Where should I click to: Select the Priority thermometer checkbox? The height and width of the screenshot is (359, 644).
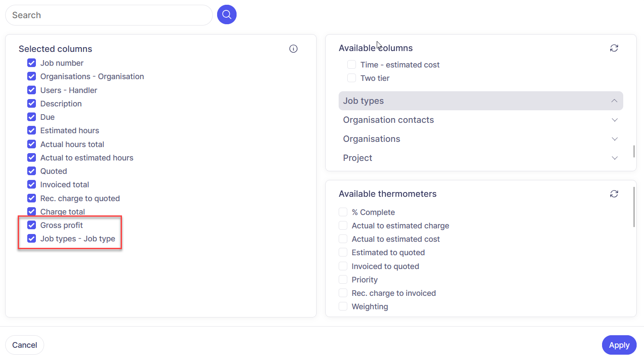point(343,280)
